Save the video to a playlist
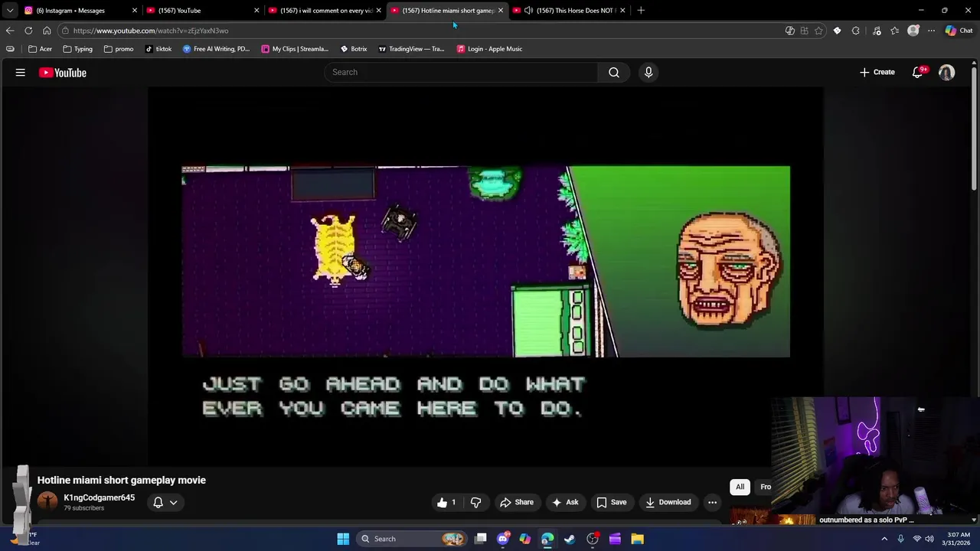The height and width of the screenshot is (551, 980). 612,502
